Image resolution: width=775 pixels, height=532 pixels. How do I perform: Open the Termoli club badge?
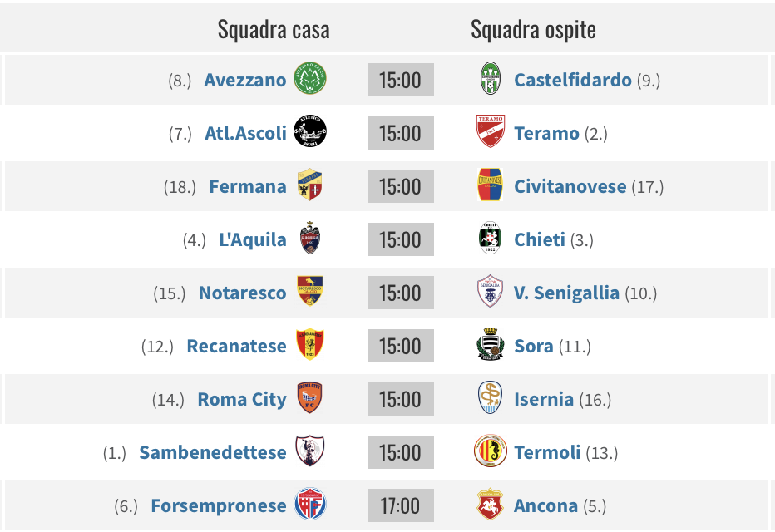click(490, 452)
